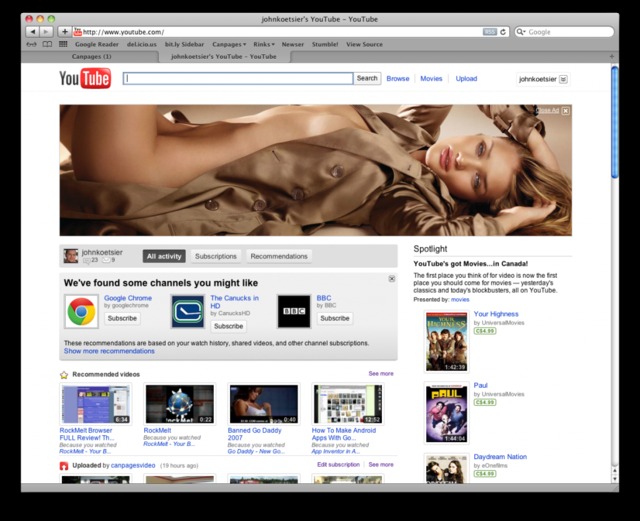Open the Daydream Nation movie link
640x521 pixels.
[500, 456]
